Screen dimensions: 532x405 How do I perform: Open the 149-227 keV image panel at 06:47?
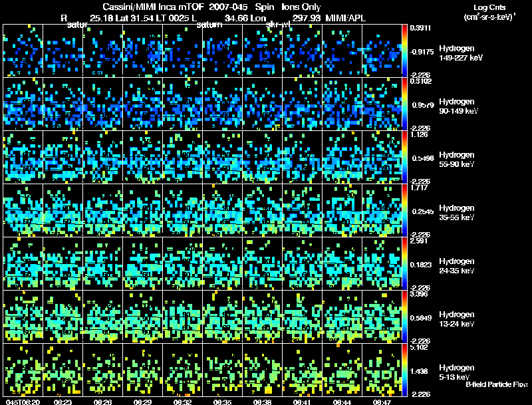point(382,51)
